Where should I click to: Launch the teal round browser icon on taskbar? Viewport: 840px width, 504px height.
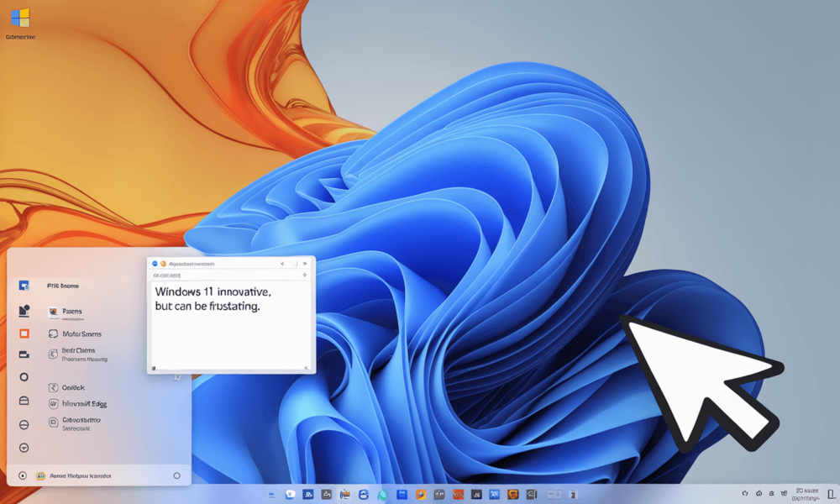click(x=382, y=495)
